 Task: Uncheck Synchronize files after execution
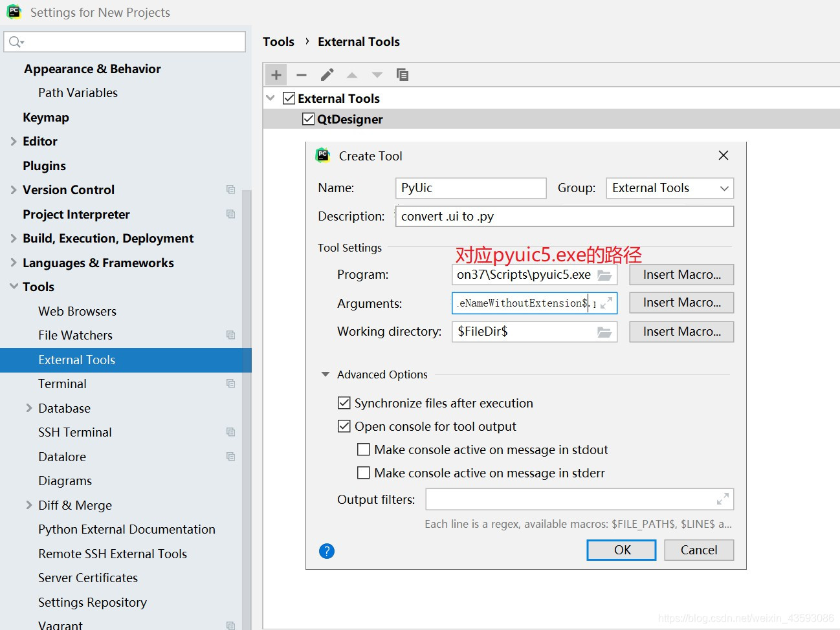pos(344,402)
